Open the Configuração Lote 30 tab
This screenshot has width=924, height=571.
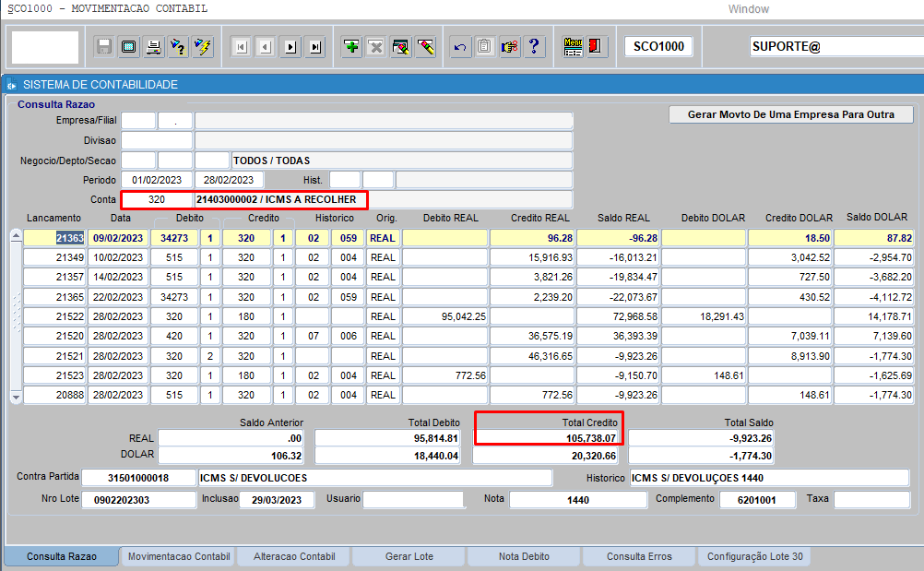(x=755, y=556)
